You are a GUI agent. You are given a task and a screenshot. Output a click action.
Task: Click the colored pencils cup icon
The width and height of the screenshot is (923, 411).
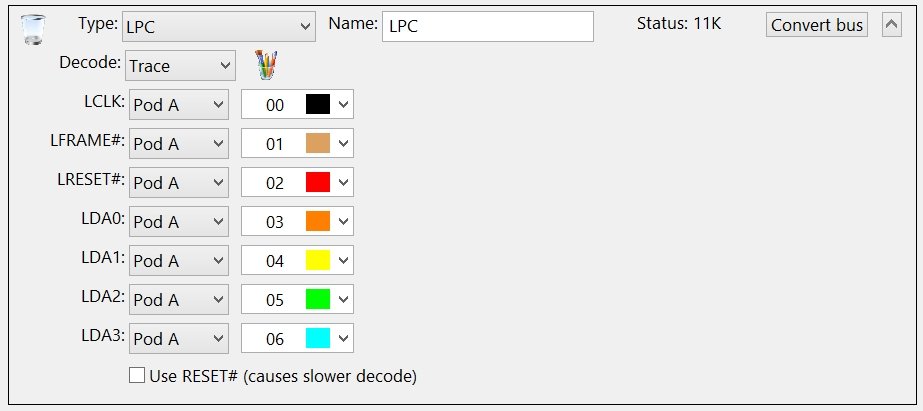tap(266, 66)
